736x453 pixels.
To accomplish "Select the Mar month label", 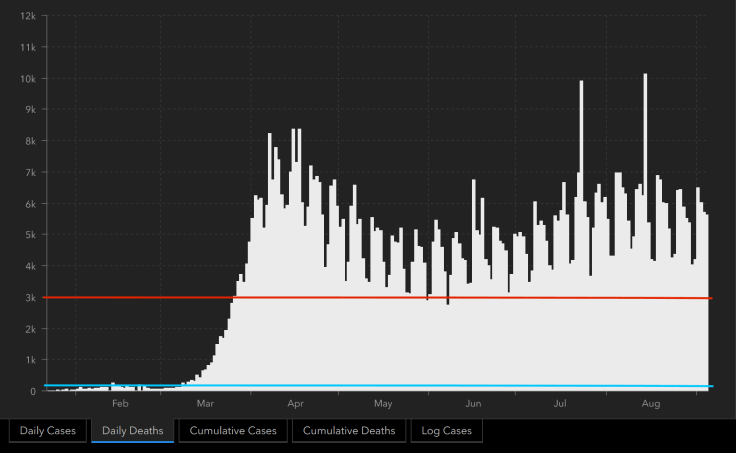I will pyautogui.click(x=206, y=404).
